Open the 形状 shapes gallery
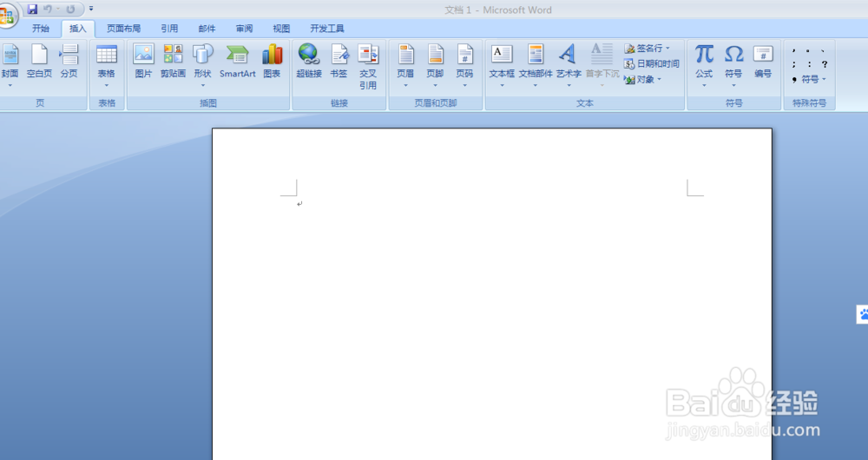The height and width of the screenshot is (460, 868). click(x=202, y=65)
